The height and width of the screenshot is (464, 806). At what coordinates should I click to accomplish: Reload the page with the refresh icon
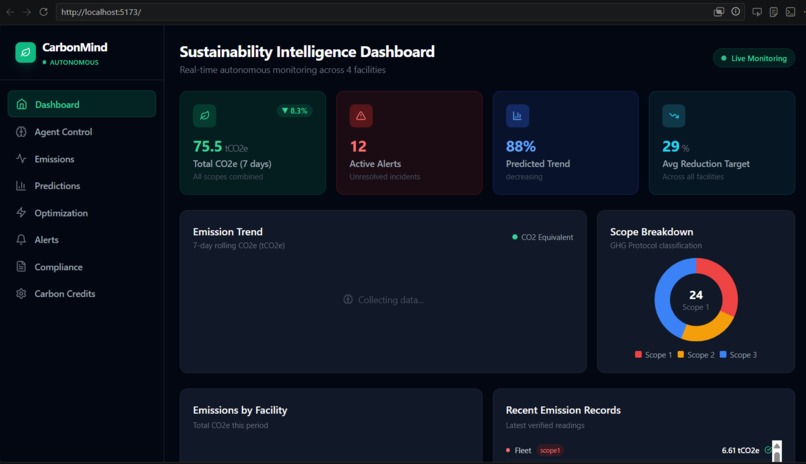tap(44, 12)
